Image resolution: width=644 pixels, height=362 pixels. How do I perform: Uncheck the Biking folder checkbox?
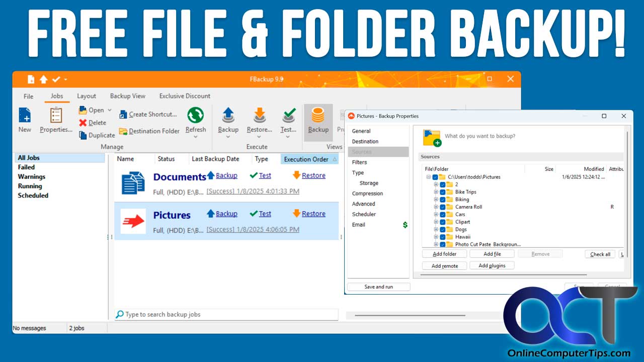point(443,200)
